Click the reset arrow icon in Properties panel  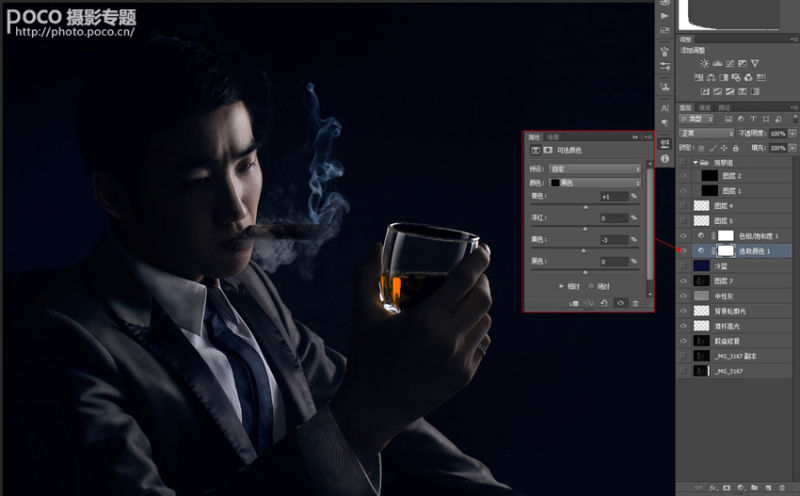[604, 301]
